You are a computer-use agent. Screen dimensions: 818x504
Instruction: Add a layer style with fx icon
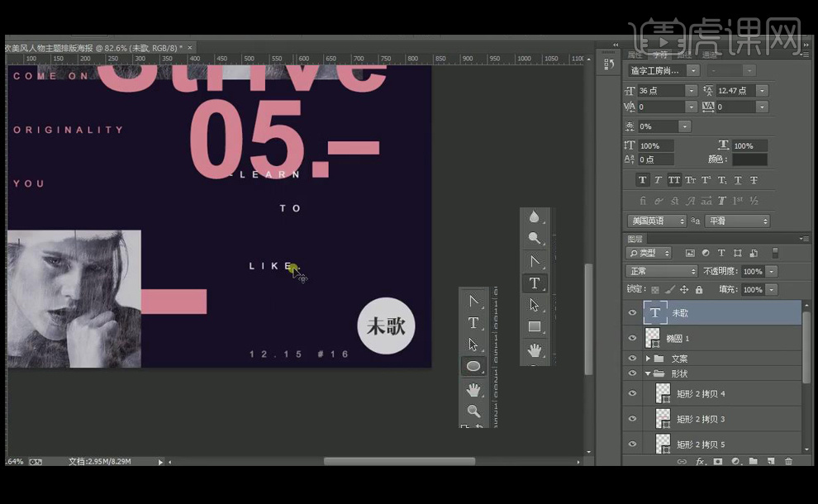pos(700,461)
